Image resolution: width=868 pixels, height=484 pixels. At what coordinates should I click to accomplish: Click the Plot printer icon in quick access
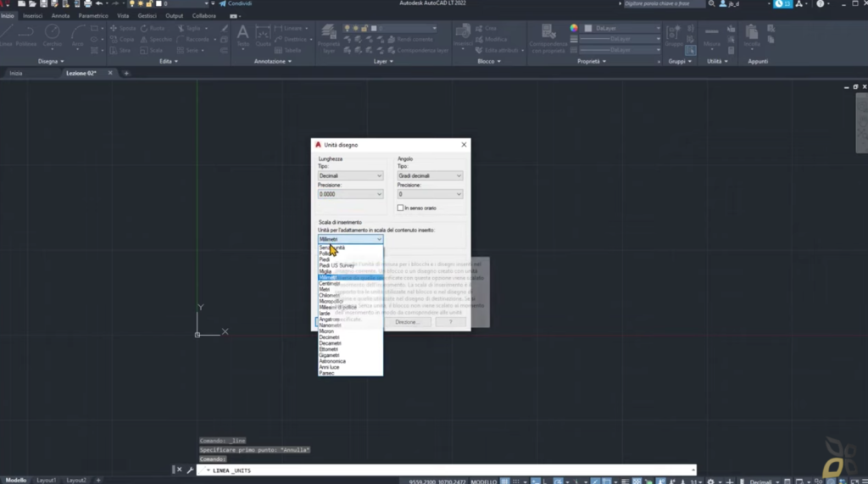[x=87, y=4]
